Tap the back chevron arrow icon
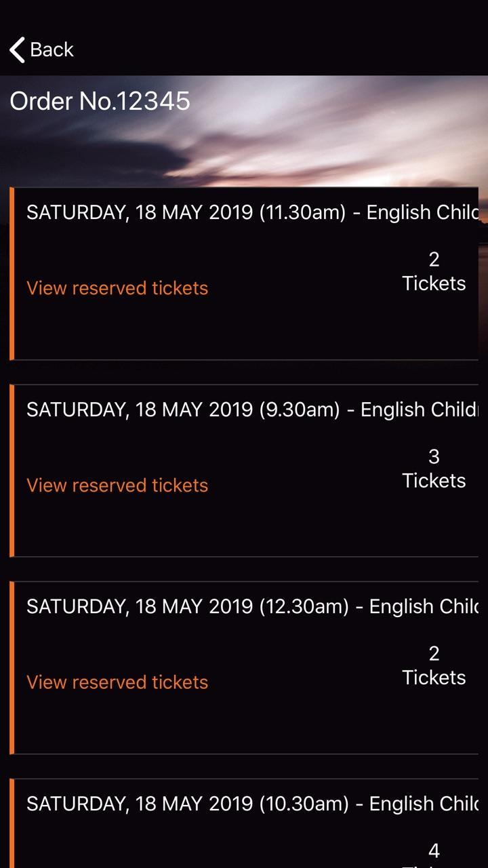 tap(18, 50)
